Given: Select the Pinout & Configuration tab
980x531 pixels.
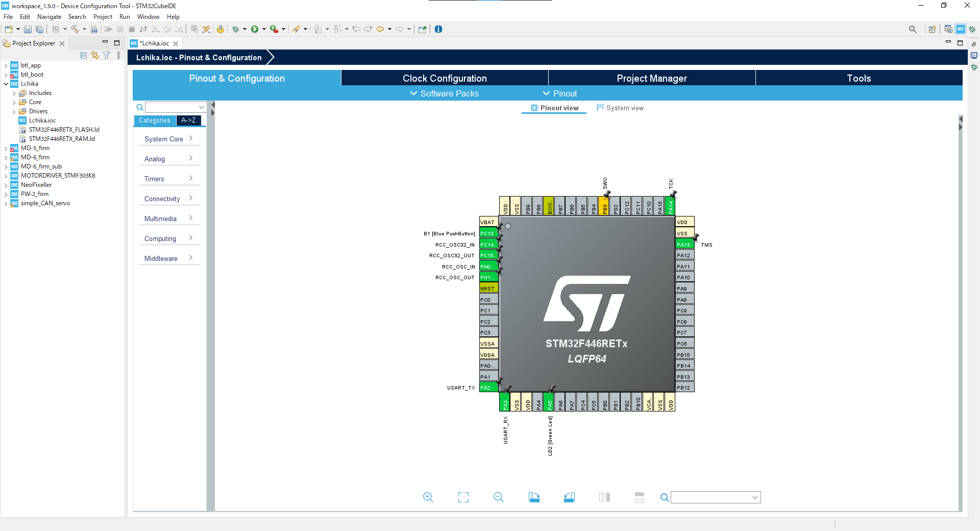Looking at the screenshot, I should point(237,78).
